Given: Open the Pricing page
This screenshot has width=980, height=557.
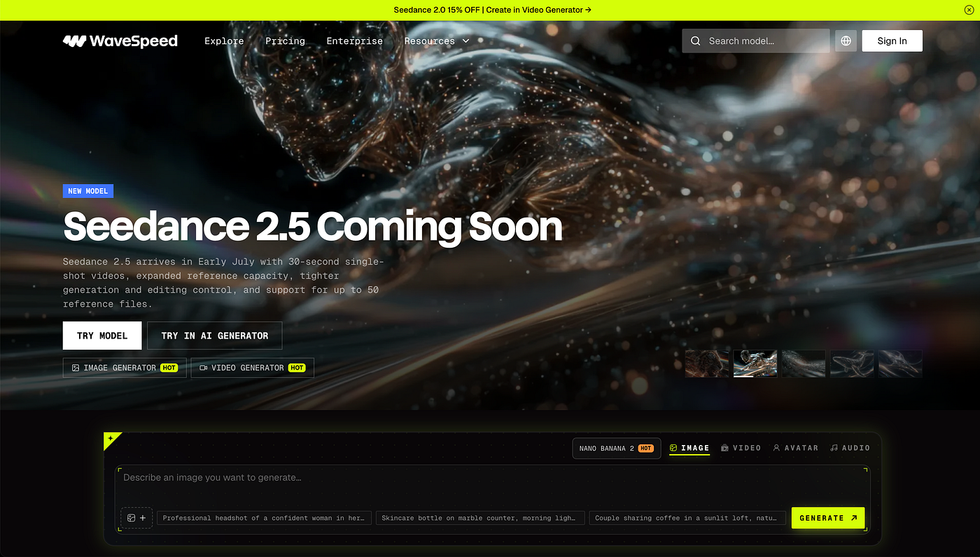Looking at the screenshot, I should [x=285, y=41].
